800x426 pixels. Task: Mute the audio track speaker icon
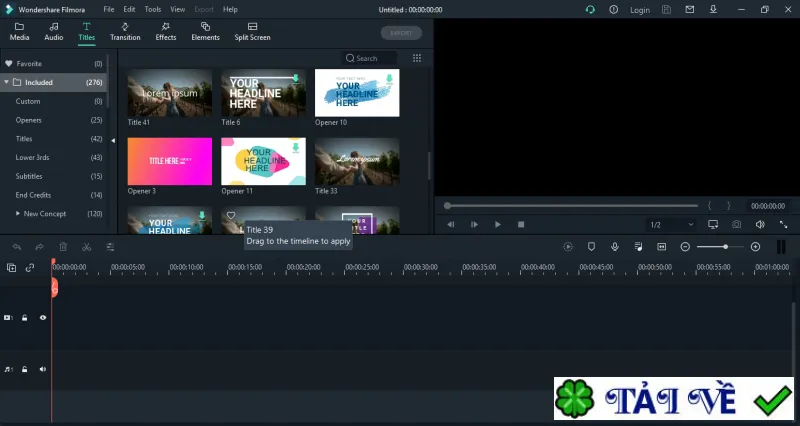point(43,369)
